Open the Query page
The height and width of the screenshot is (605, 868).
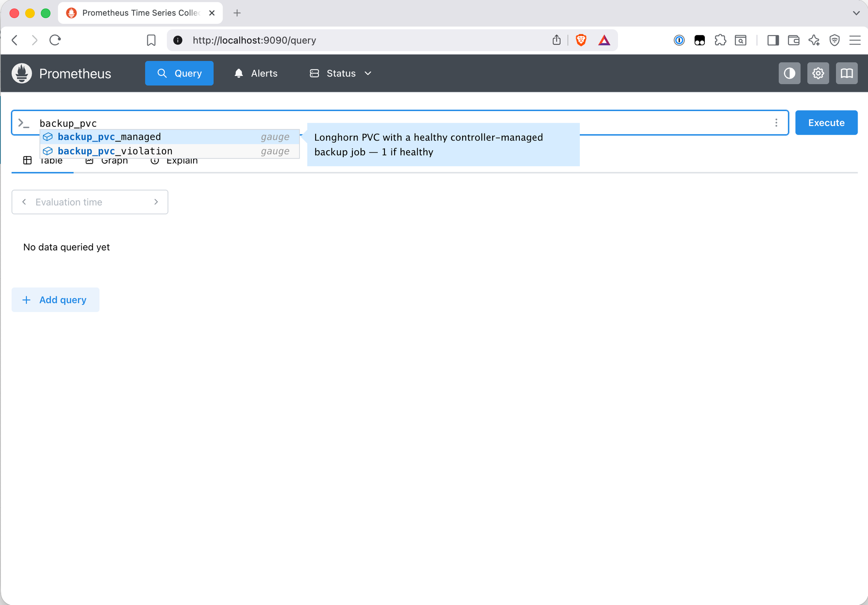coord(179,73)
